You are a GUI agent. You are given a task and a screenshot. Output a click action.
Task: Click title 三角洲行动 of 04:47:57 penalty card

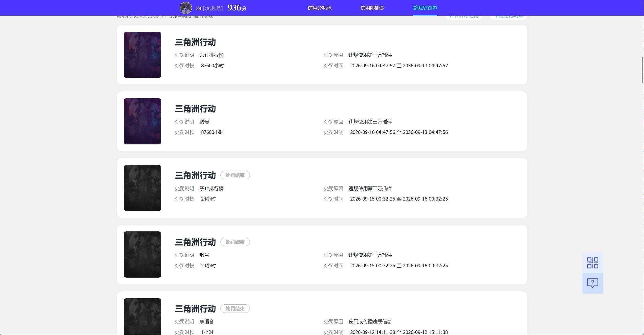tap(195, 42)
